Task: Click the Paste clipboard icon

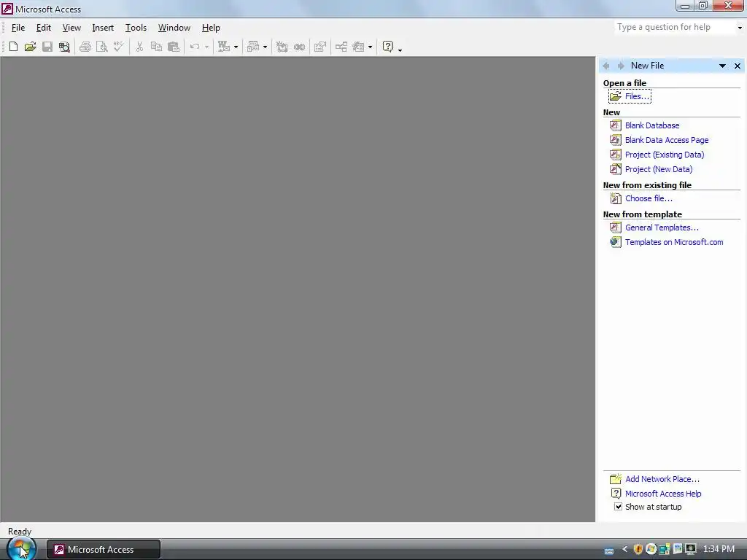Action: pos(174,47)
